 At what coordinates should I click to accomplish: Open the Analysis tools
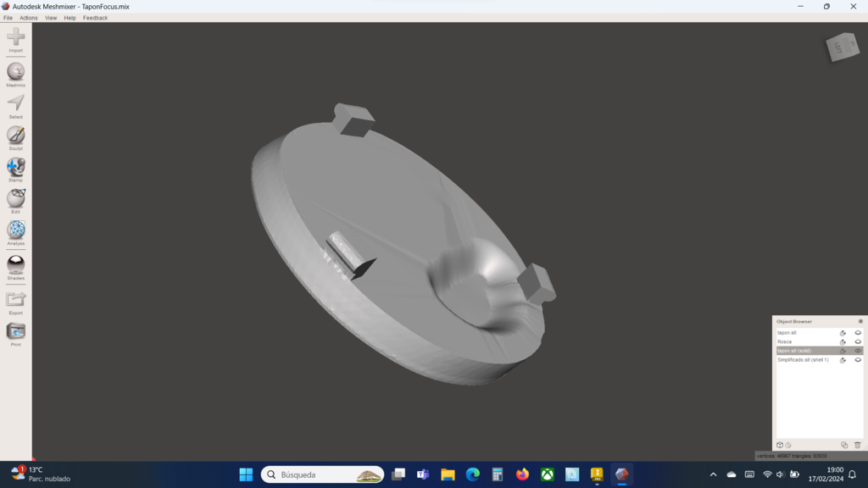tap(15, 233)
